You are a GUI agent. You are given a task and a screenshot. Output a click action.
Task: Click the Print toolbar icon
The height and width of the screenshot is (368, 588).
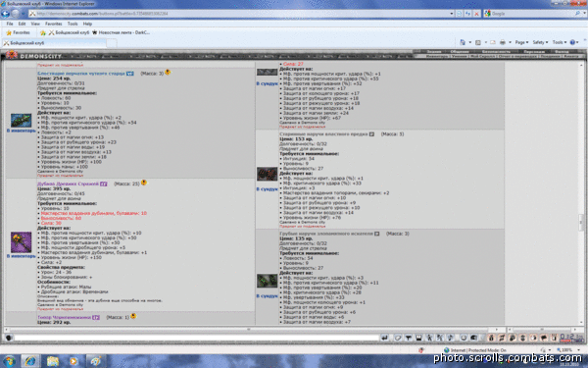coord(503,42)
